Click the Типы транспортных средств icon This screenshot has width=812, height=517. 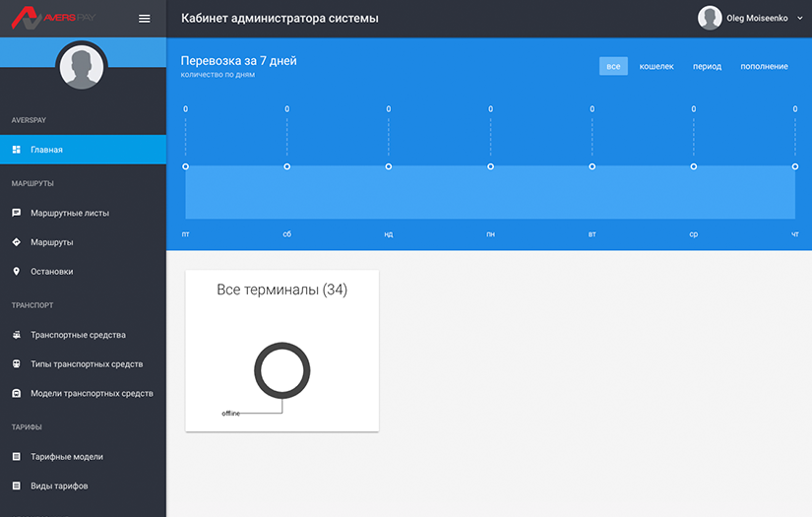pos(17,363)
